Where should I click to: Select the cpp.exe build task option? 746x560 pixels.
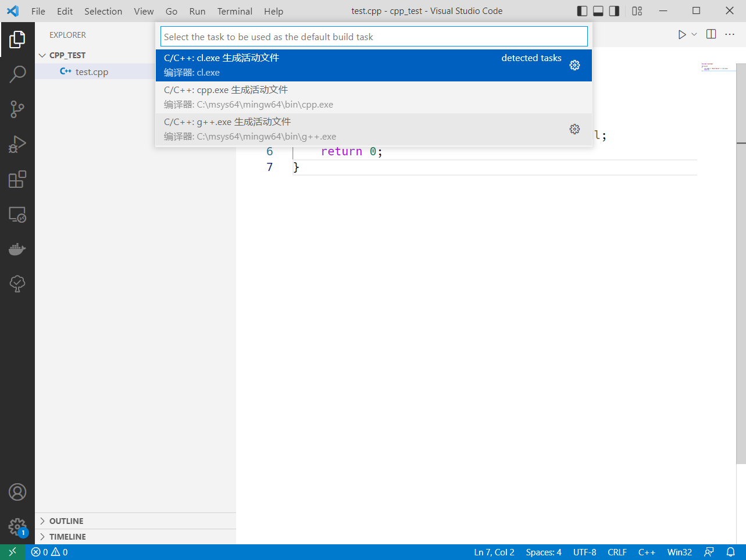374,97
